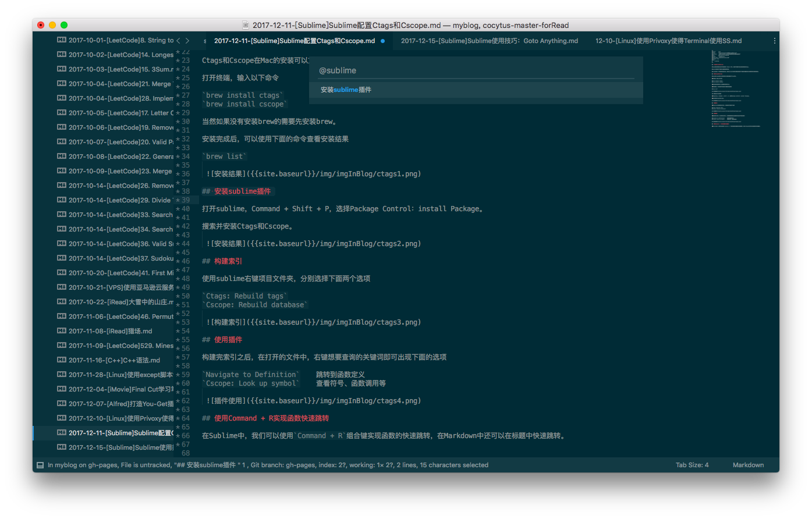
Task: Click the Markdown icon beside 2017-11-08-[iRead]猫场.md
Action: coord(61,331)
